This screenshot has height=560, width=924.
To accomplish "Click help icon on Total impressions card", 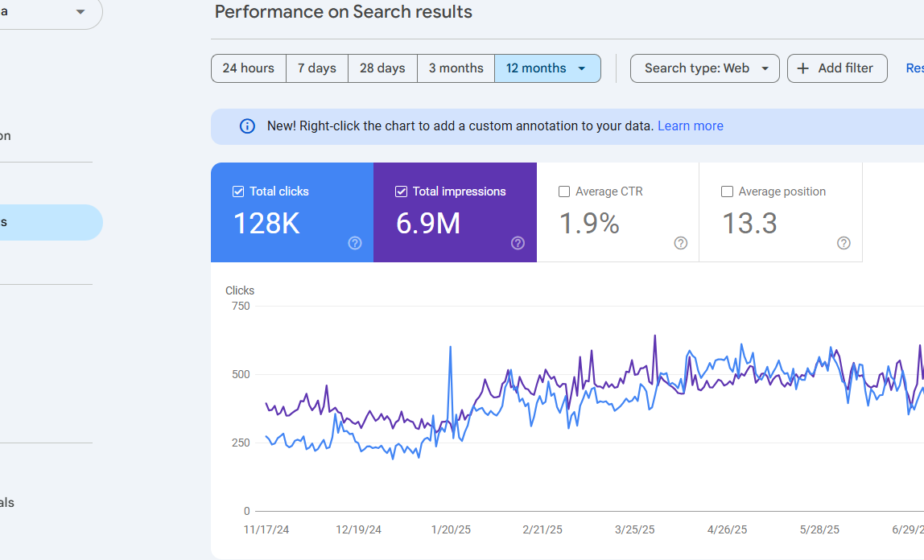I will click(518, 243).
